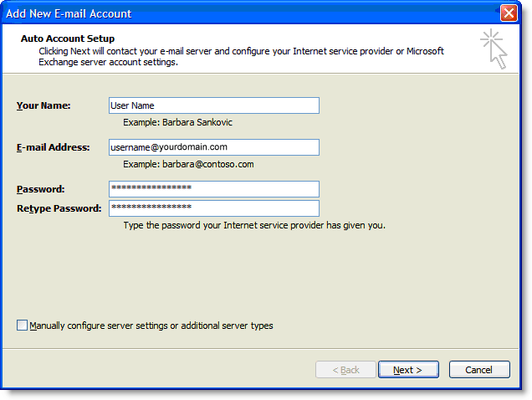Click the "Your Name:" label

tap(43, 105)
